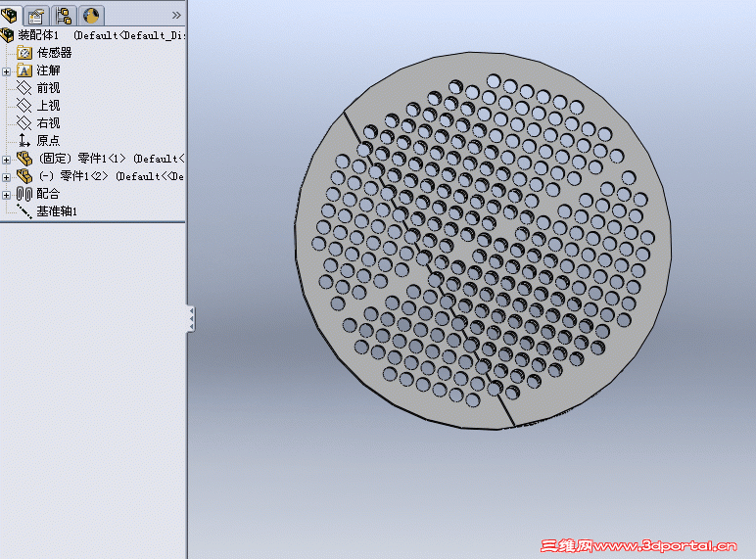Image resolution: width=756 pixels, height=559 pixels.
Task: Expand the (-) 零件1<2> component
Action: coord(6,177)
